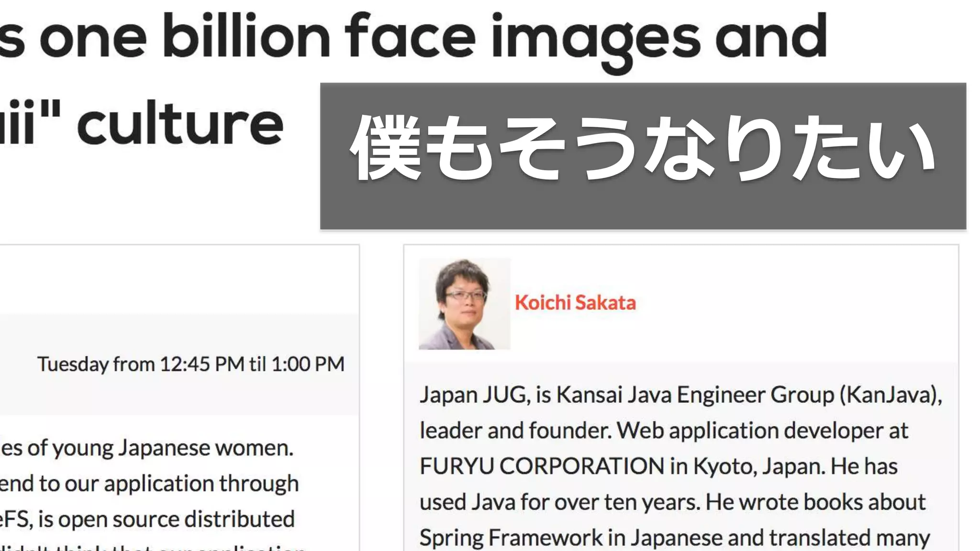The image size is (980, 551).
Task: Click the '12:45 PM' start time text
Action: tap(202, 364)
